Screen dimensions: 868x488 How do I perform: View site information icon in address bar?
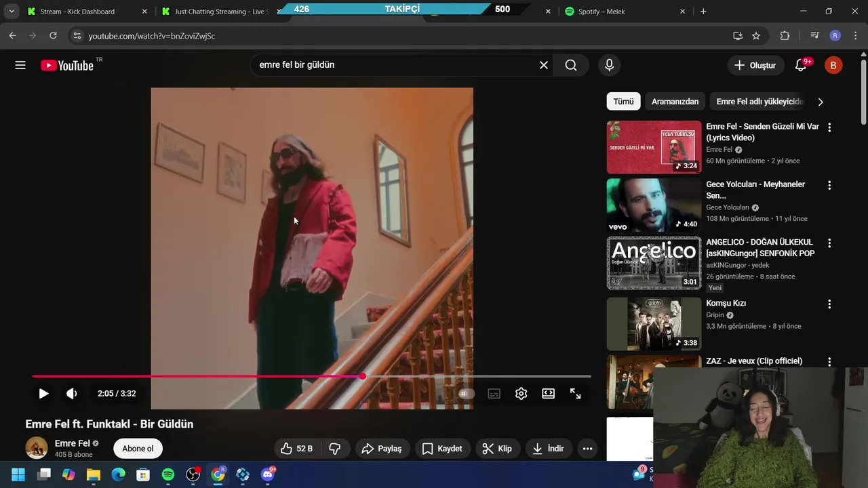(77, 36)
